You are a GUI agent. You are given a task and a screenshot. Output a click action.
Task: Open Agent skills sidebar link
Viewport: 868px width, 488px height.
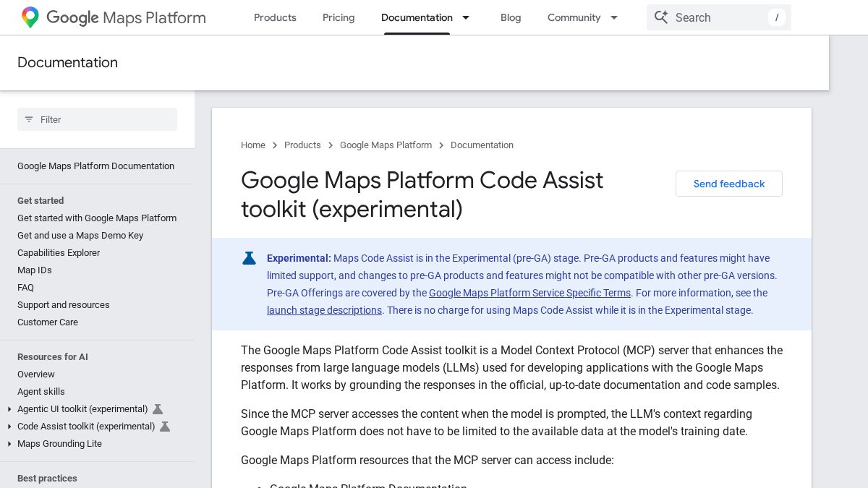[x=41, y=392]
